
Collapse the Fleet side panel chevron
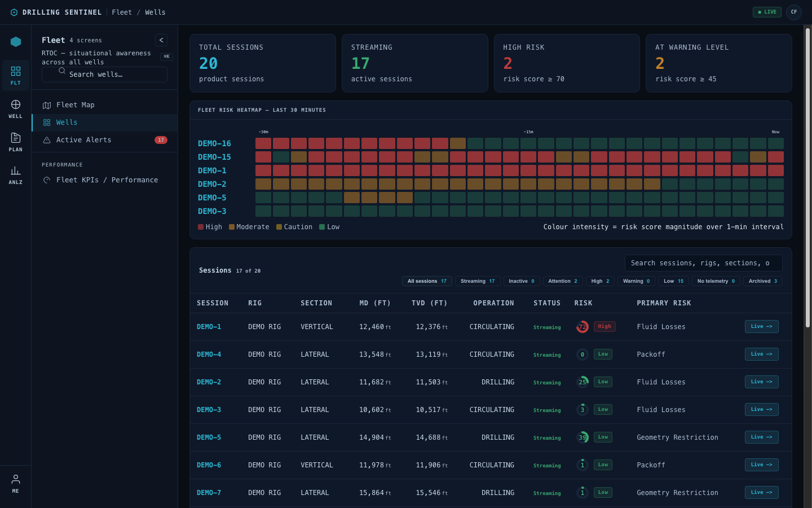point(161,40)
